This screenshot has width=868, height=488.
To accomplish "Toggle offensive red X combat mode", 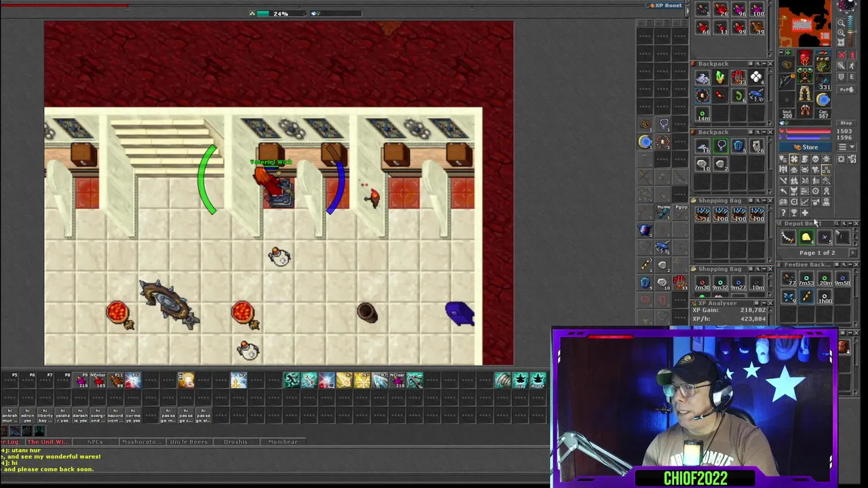I will (x=842, y=55).
